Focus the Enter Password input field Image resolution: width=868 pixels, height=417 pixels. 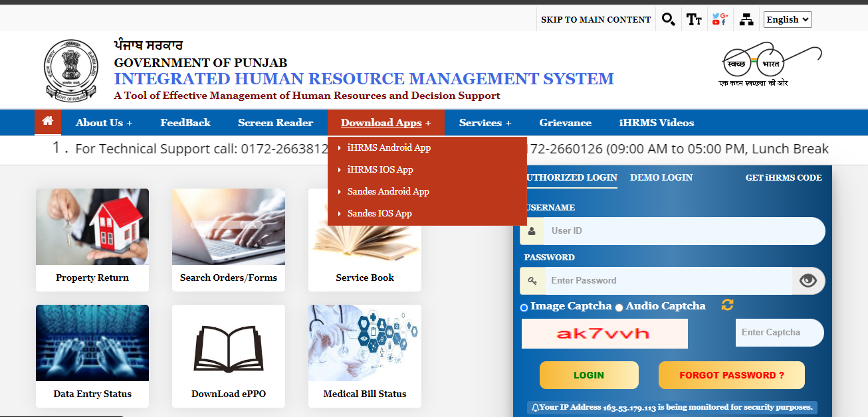pos(669,281)
